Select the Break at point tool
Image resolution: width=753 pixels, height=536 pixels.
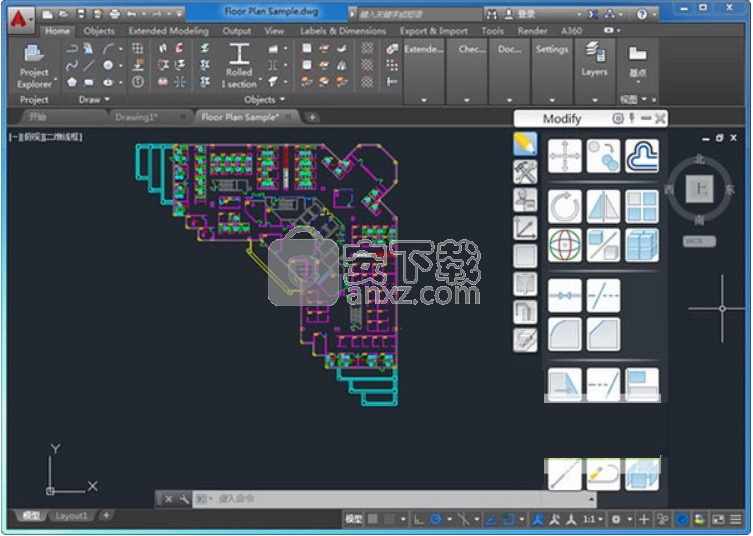[564, 295]
